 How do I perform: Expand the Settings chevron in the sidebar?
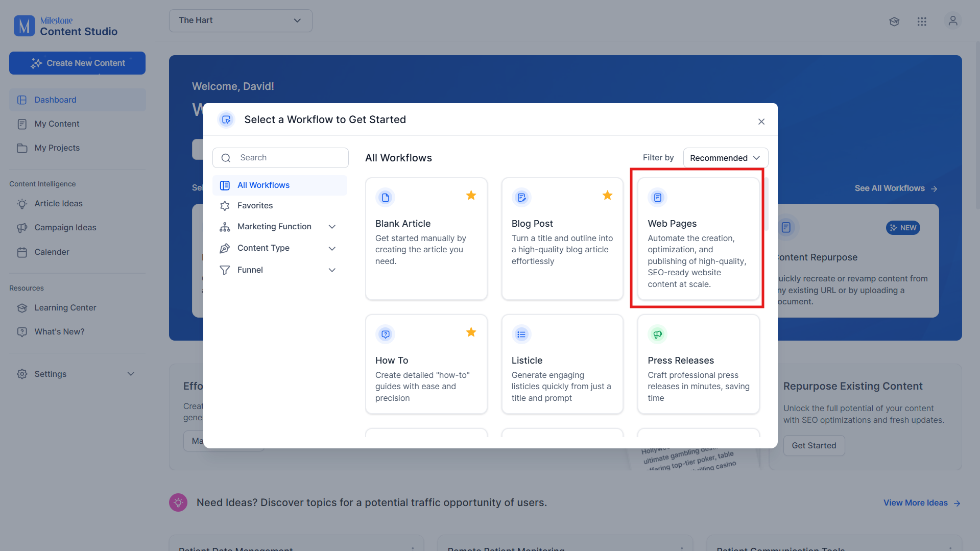click(131, 374)
